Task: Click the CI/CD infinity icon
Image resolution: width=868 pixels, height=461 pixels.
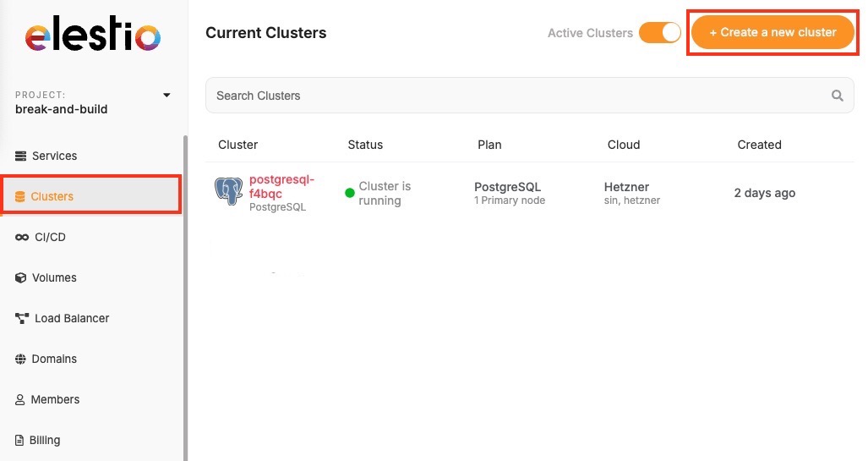Action: coord(22,238)
